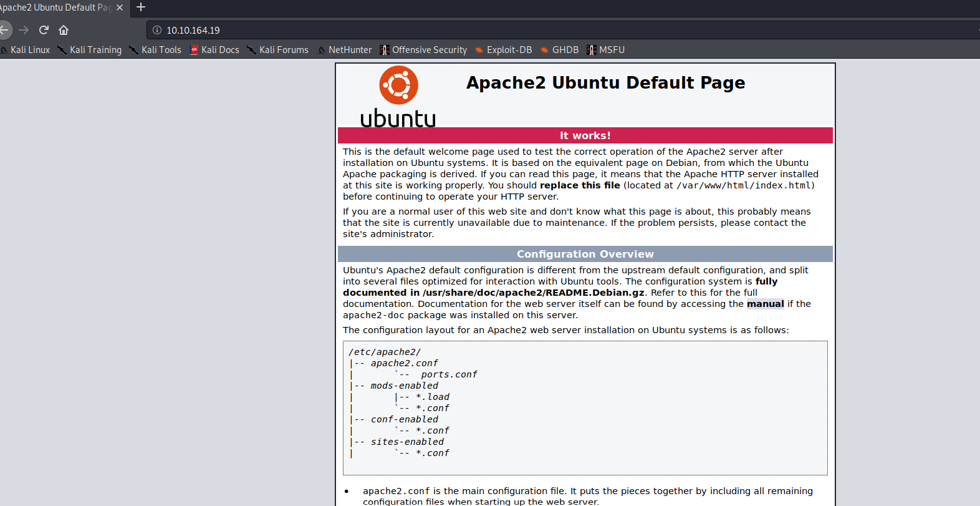
Task: Go forward with the arrow button
Action: pyautogui.click(x=24, y=30)
